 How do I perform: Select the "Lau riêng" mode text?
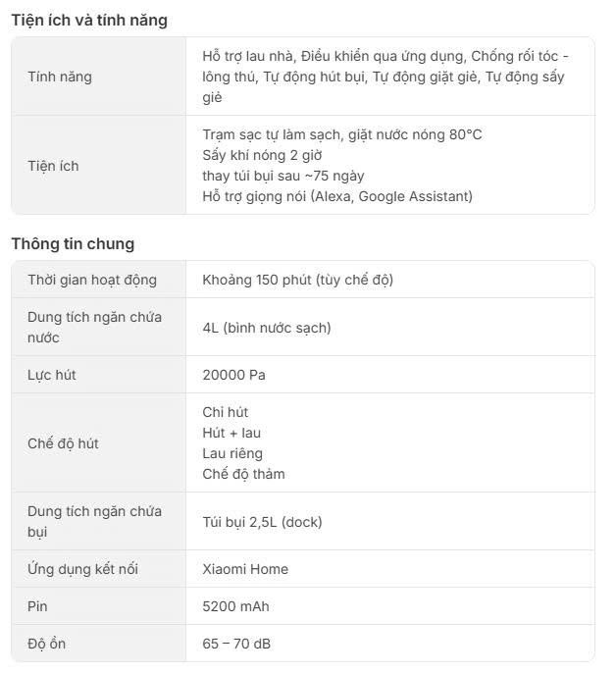(x=232, y=453)
